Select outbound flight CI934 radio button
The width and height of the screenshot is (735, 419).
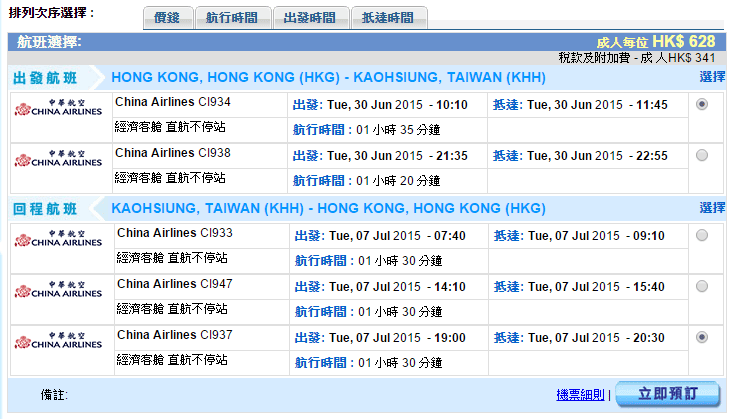click(x=702, y=104)
